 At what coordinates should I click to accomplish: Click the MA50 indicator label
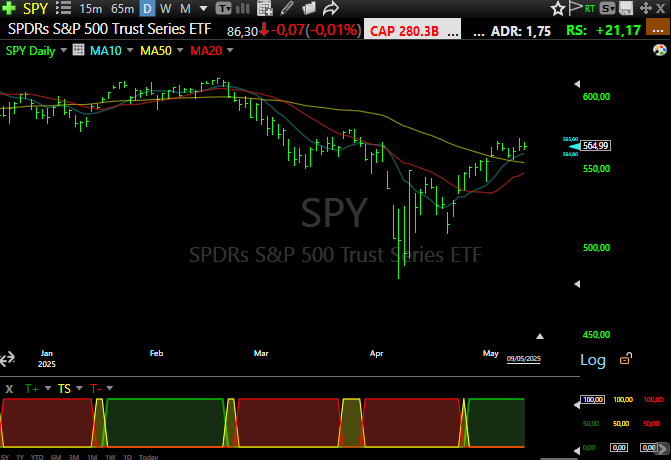[156, 50]
